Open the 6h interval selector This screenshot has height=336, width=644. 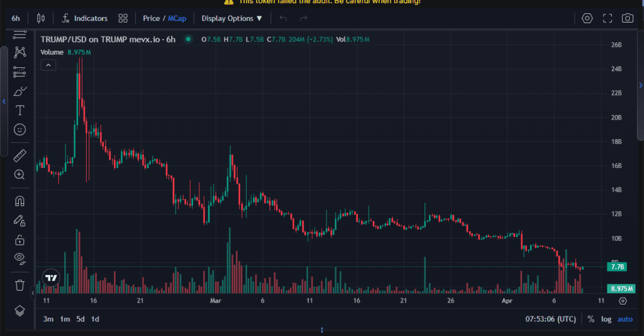pos(16,18)
